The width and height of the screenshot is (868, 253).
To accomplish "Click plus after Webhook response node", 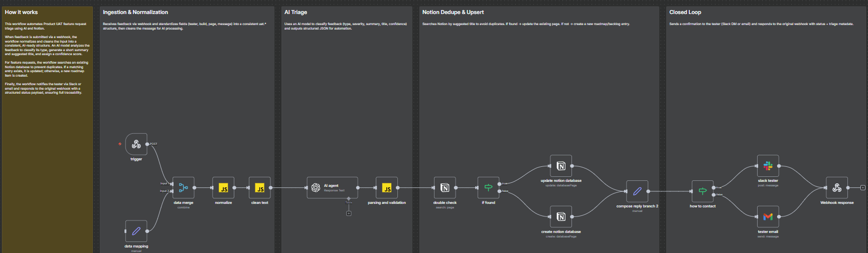I will pyautogui.click(x=862, y=188).
